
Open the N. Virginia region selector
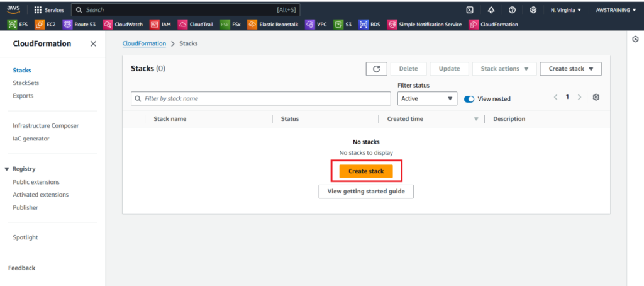point(565,10)
